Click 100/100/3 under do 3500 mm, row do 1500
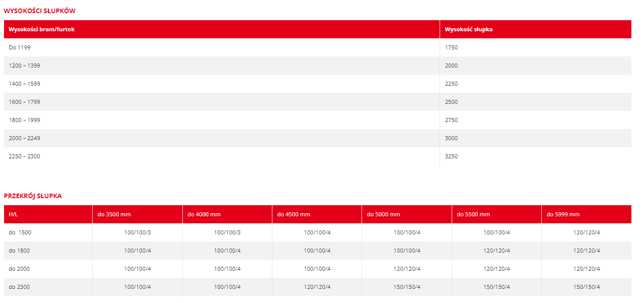This screenshot has height=303, width=644. point(137,232)
